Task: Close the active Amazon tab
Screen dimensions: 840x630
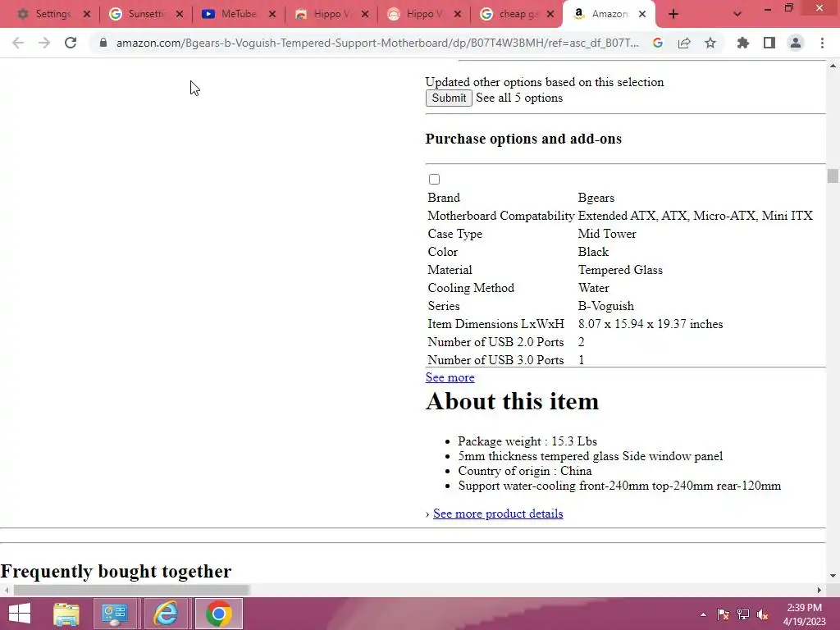Action: coord(642,15)
